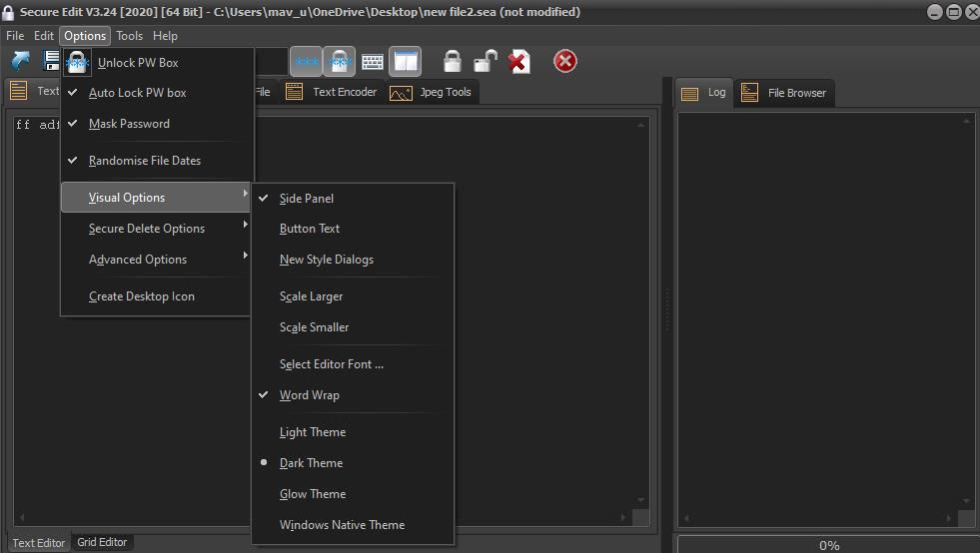Open the Tools menu
The image size is (980, 553).
pos(129,36)
